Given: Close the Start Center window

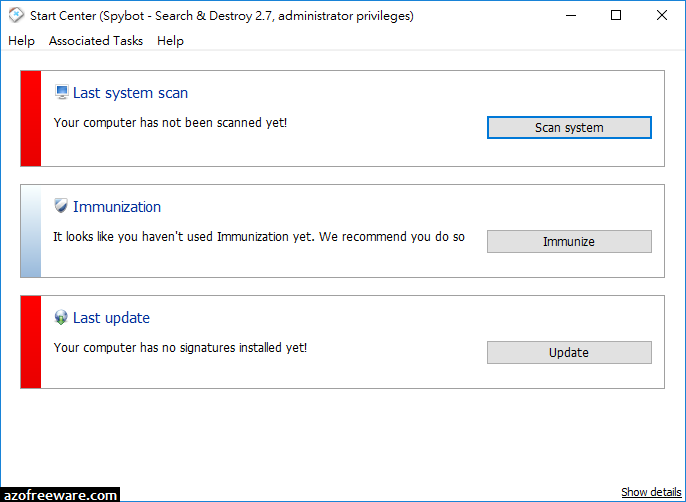Looking at the screenshot, I should pyautogui.click(x=662, y=15).
